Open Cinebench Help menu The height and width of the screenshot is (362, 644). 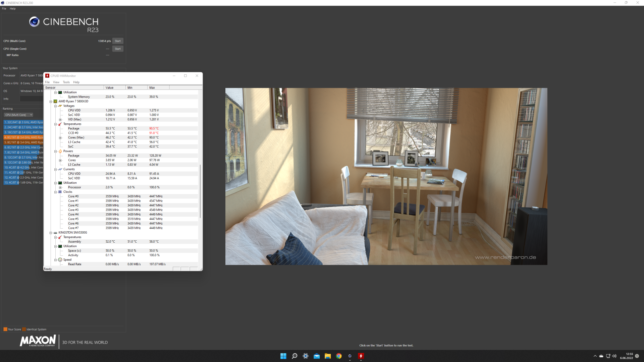(12, 9)
